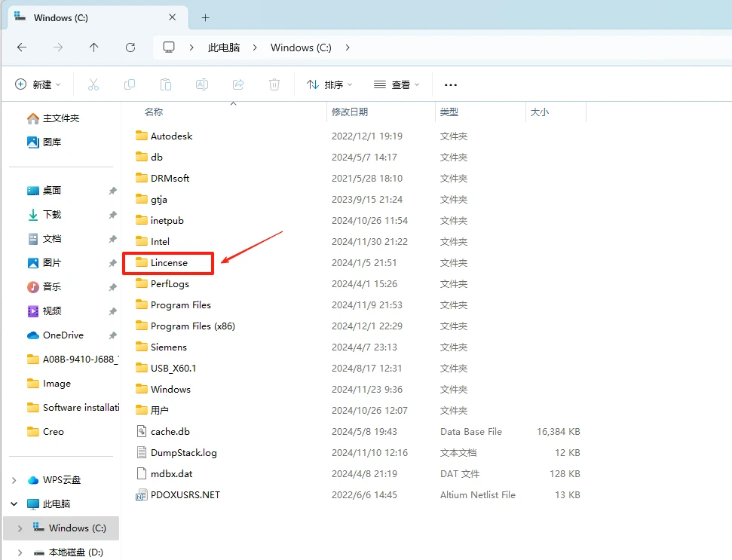Open 文档 quick access item
This screenshot has height=560, width=732.
(x=44, y=239)
